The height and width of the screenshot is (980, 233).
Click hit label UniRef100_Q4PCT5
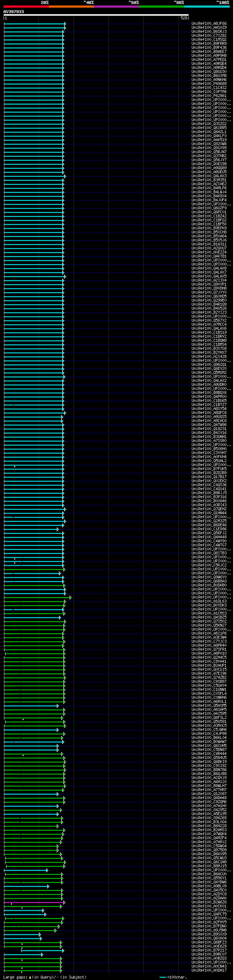[x=209, y=914]
